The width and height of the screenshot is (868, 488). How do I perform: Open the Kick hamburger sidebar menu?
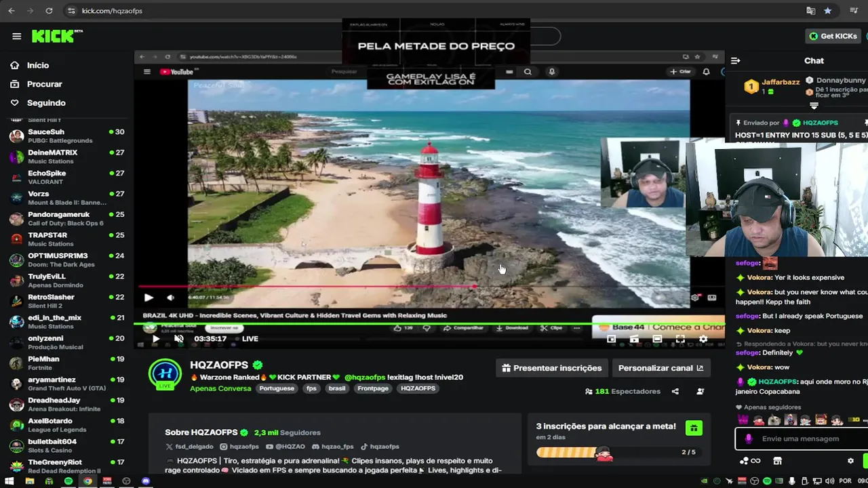coord(17,37)
